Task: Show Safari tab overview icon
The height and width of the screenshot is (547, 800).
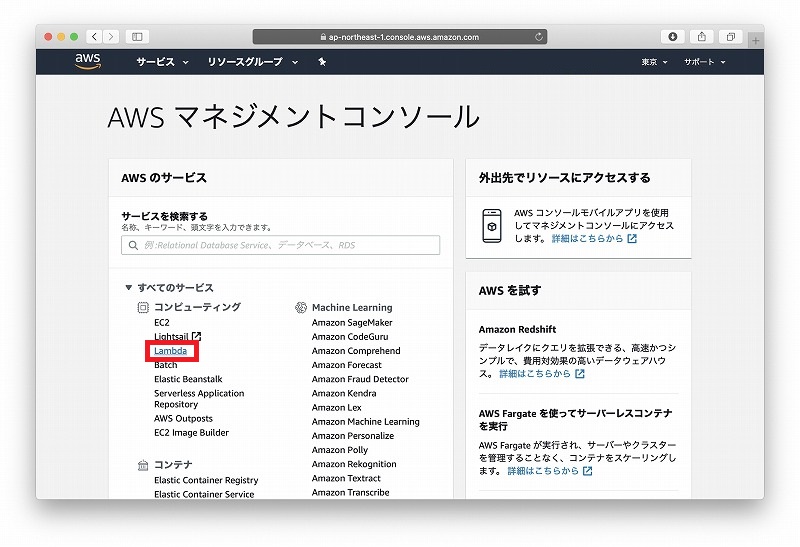Action: [731, 37]
